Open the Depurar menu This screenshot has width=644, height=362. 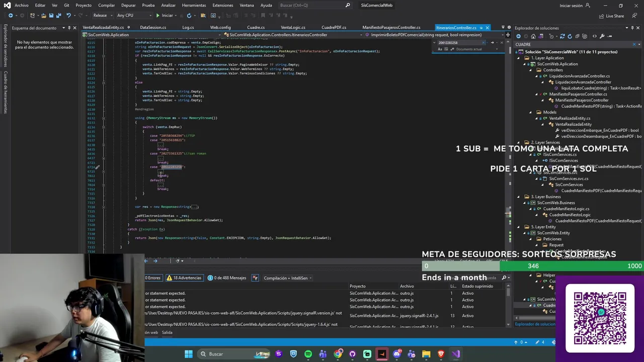coord(128,5)
